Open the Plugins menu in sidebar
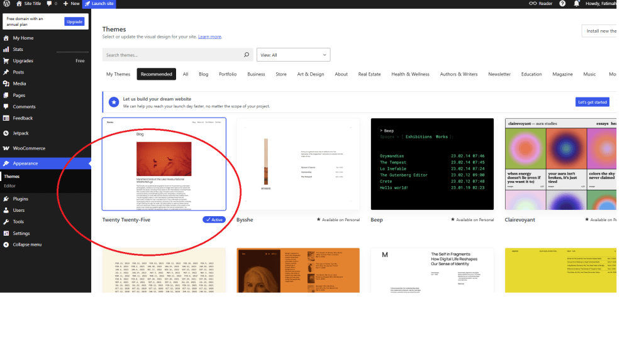This screenshot has height=362, width=644. click(20, 199)
